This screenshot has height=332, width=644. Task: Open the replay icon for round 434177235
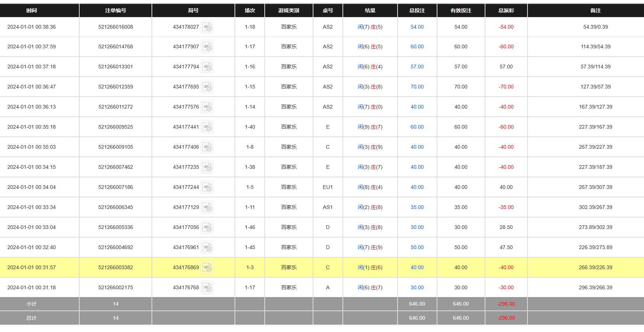point(207,167)
